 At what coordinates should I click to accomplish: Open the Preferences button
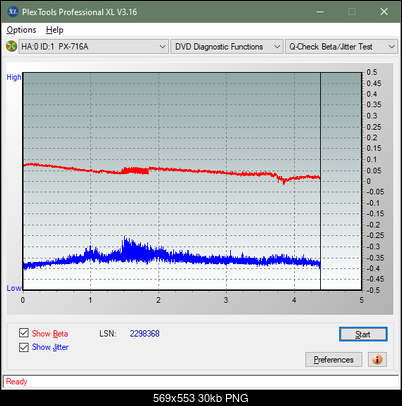[x=333, y=359]
